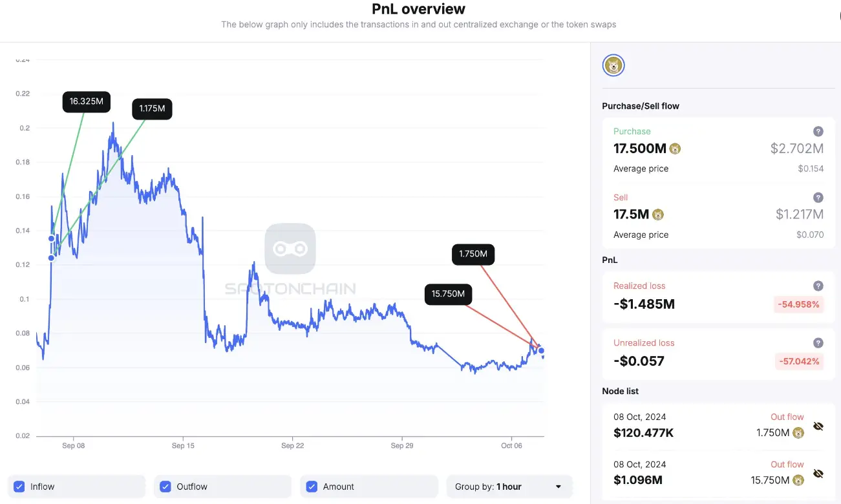Click the 1.175M inflow label
Viewport: 841px width, 504px height.
click(152, 109)
